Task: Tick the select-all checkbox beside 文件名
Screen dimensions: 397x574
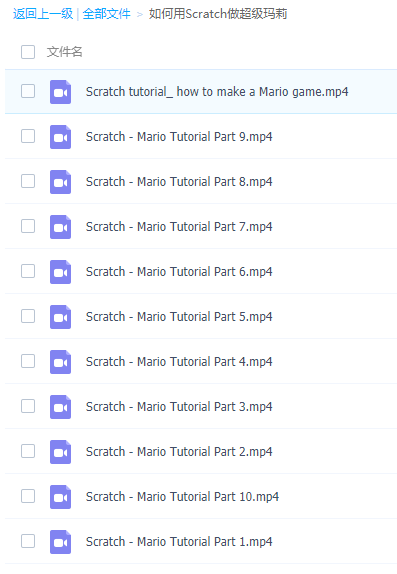Action: click(x=28, y=52)
